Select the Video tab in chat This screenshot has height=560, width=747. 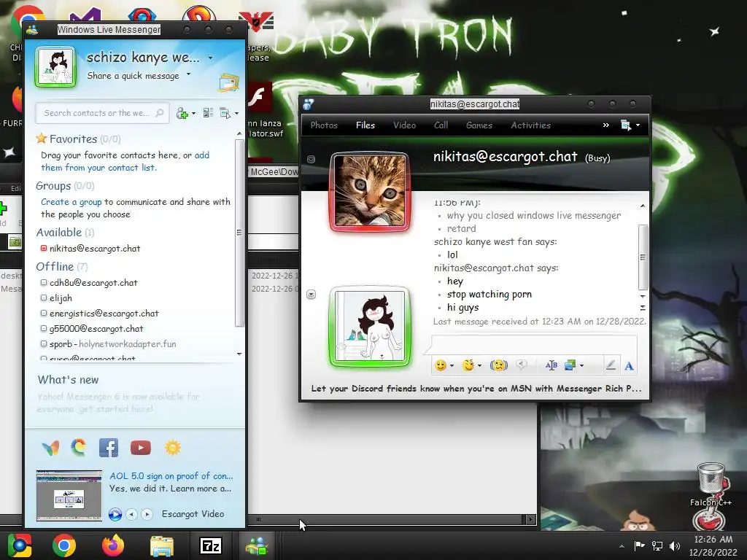click(x=404, y=125)
